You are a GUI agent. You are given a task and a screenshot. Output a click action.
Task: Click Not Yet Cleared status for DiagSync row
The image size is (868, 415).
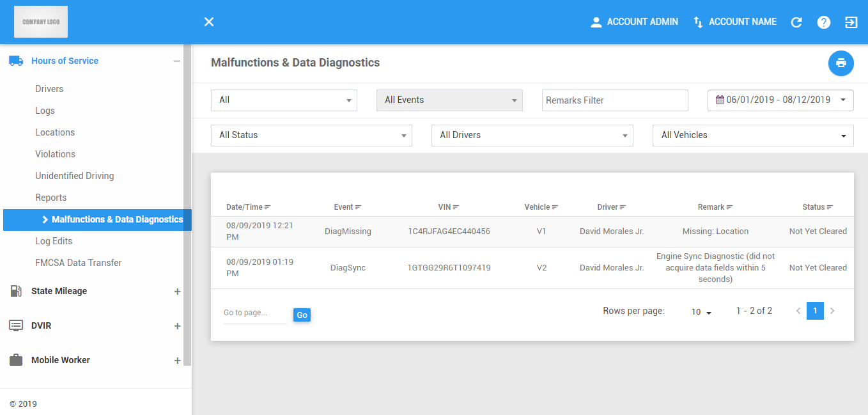(x=818, y=268)
